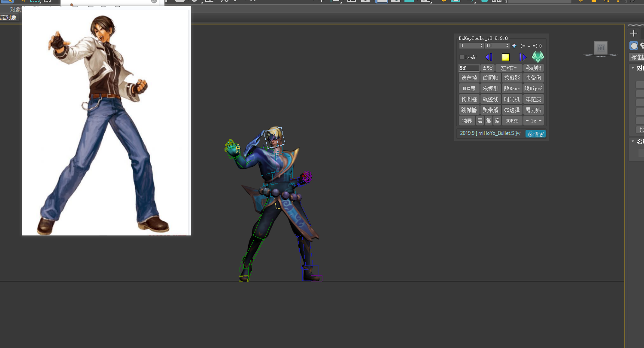Screen dimensions: 644x348
Task: Click the ViewCube front face in viewport
Action: coord(601,48)
